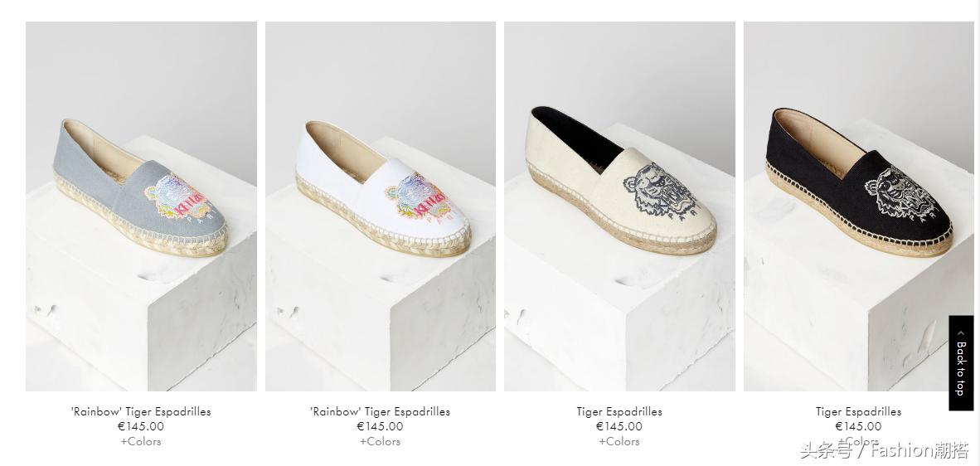Image resolution: width=980 pixels, height=466 pixels.
Task: Click the €145.00 price under grey espadrille
Action: (x=141, y=427)
